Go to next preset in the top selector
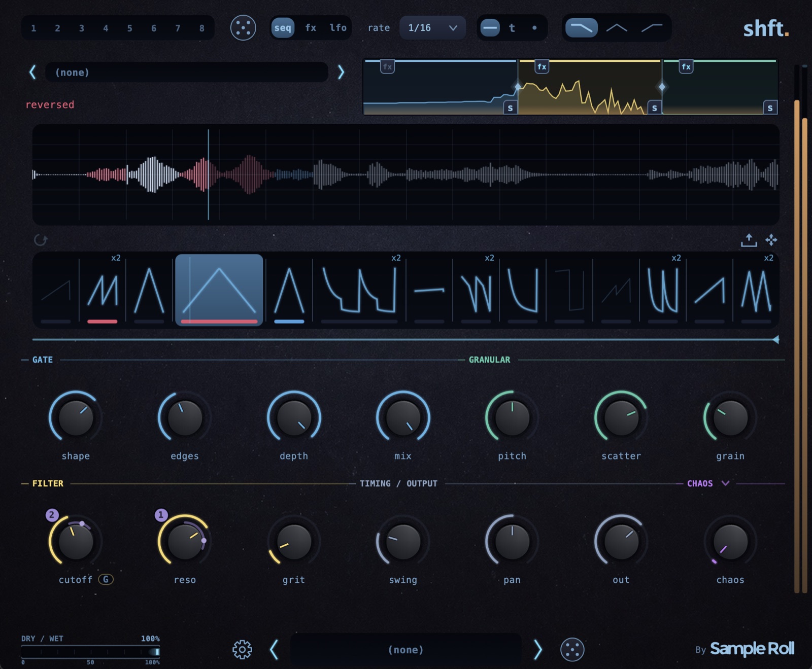This screenshot has height=669, width=812. [341, 72]
